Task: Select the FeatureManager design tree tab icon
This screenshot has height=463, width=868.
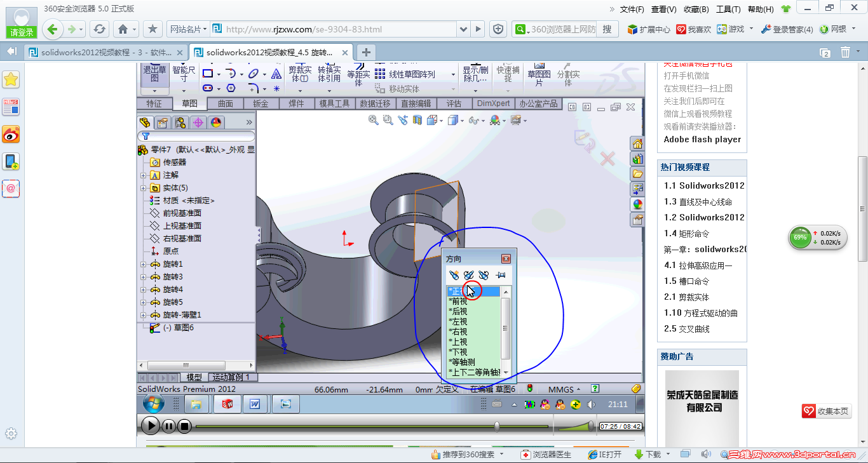Action: coord(145,122)
